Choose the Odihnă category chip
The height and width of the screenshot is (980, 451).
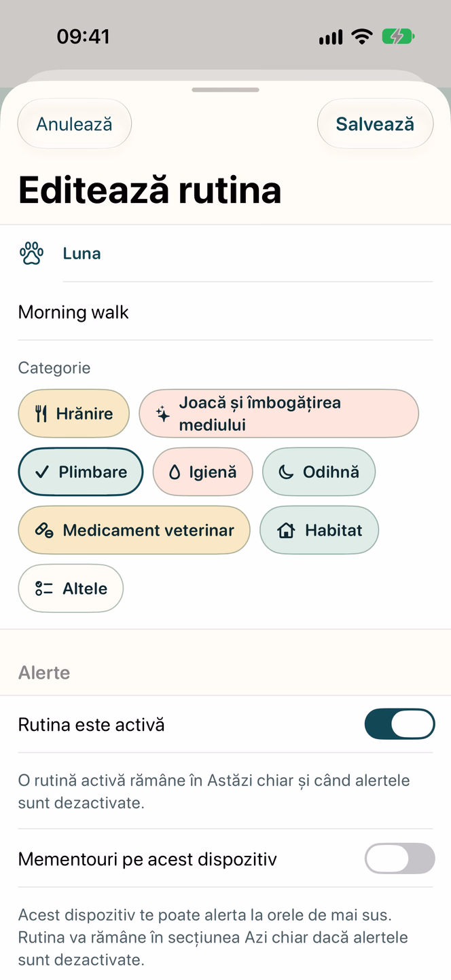[319, 472]
